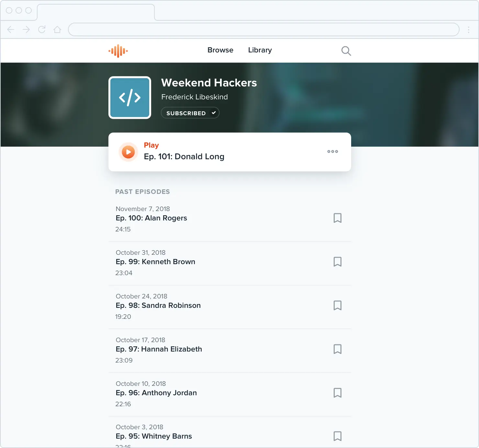The height and width of the screenshot is (448, 479).
Task: Click the browser back arrow
Action: pyautogui.click(x=11, y=30)
